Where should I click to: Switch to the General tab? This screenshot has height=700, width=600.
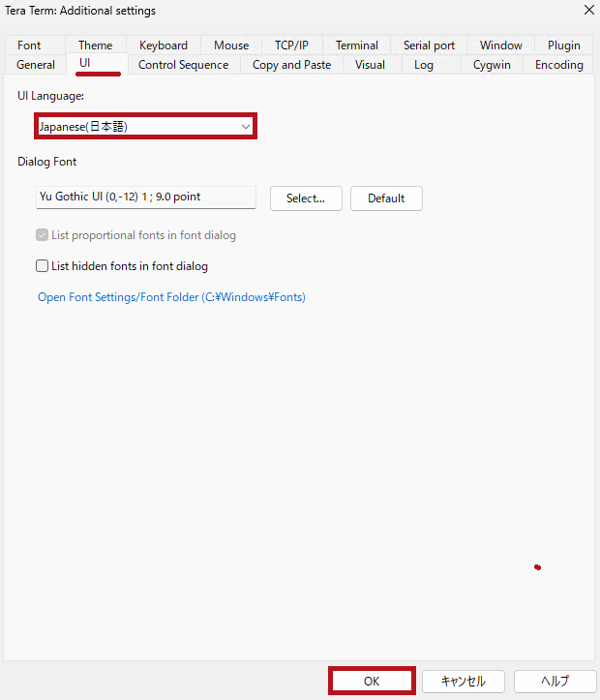click(x=36, y=65)
